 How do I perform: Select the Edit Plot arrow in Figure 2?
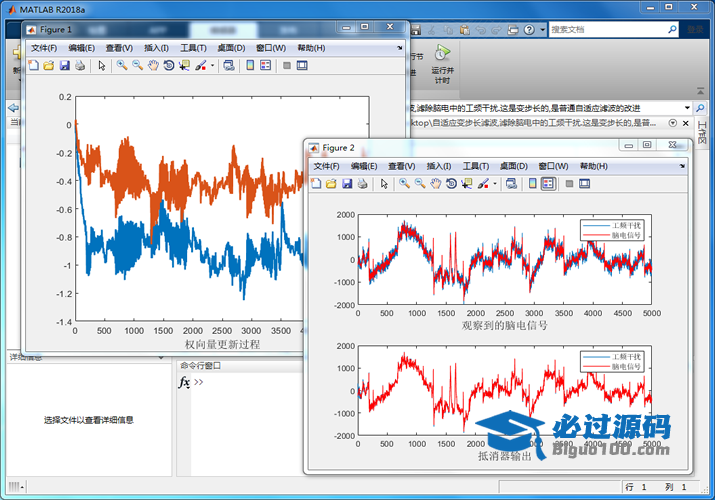[384, 184]
